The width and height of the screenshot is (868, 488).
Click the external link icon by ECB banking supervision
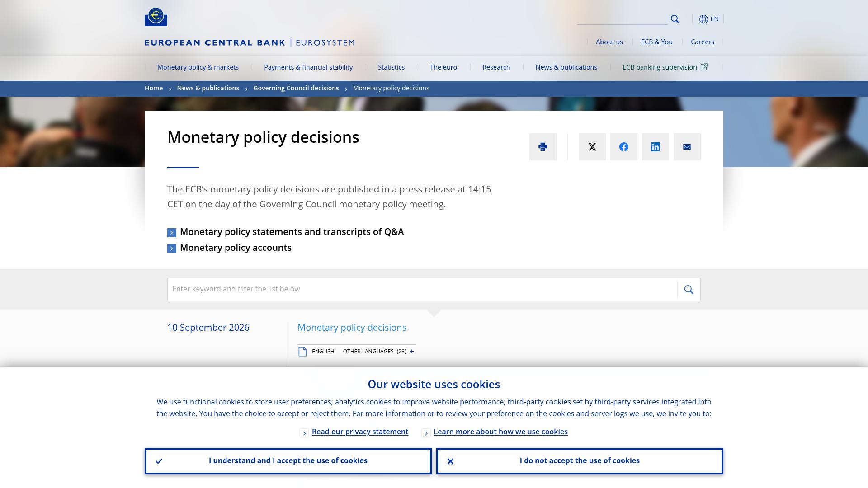pyautogui.click(x=704, y=67)
